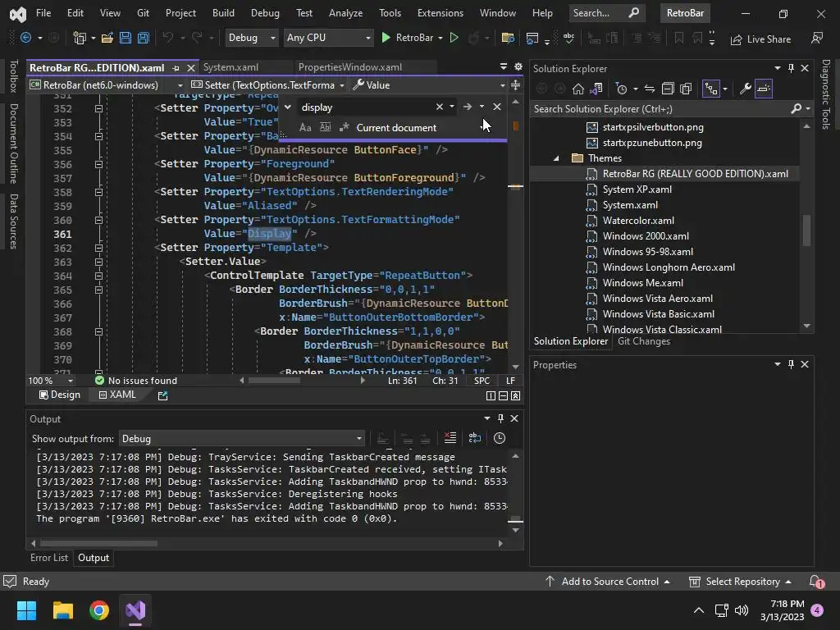Screen dimensions: 840x630
Task: Click Find Next arrow in the find box
Action: [467, 107]
